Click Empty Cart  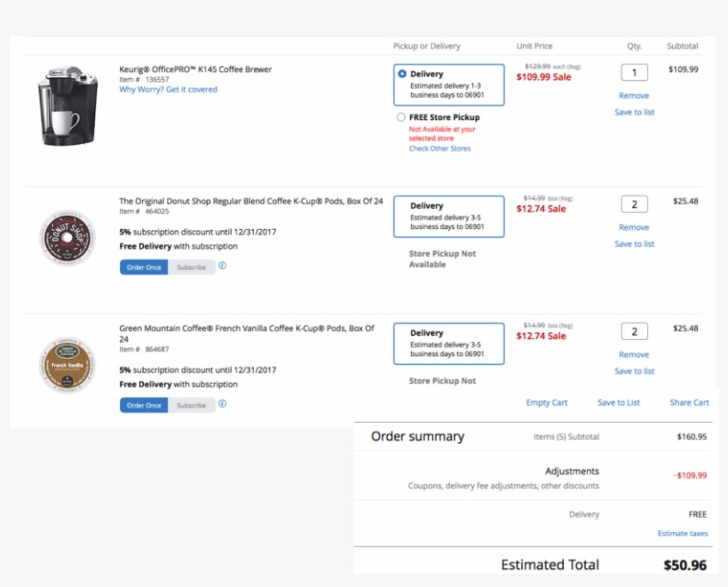pyautogui.click(x=548, y=402)
